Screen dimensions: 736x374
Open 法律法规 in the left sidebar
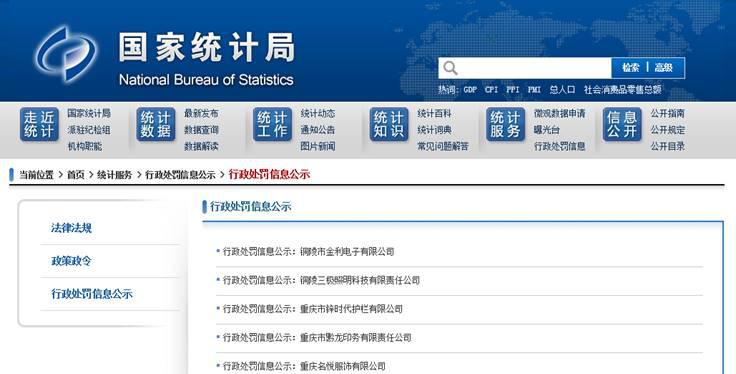(71, 228)
